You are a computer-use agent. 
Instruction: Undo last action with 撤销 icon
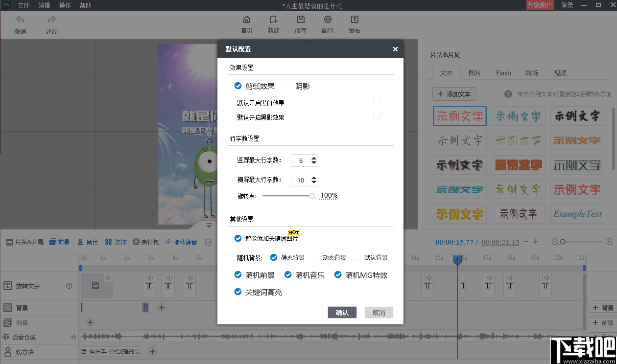click(x=20, y=23)
